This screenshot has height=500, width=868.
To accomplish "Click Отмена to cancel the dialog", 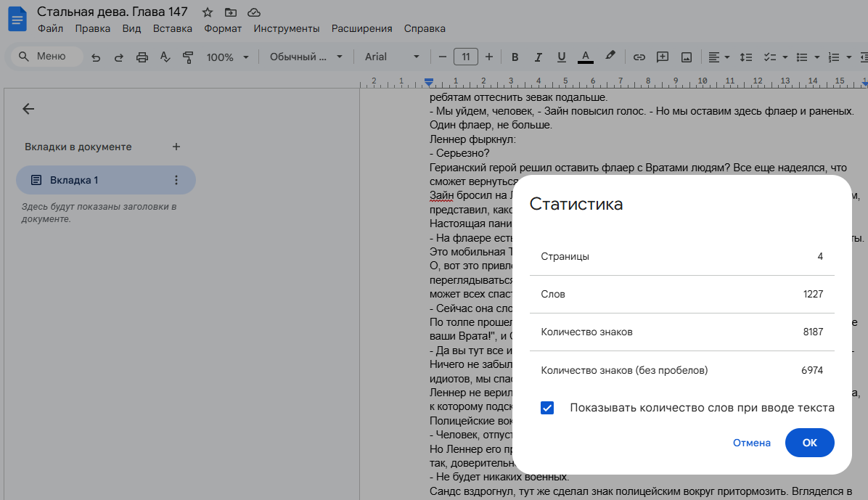I will 751,443.
